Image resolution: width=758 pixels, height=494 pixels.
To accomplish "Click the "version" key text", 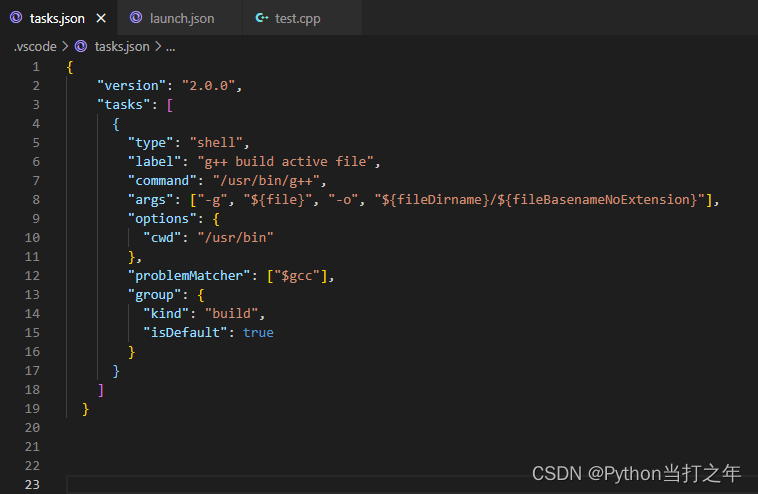I will point(131,86).
